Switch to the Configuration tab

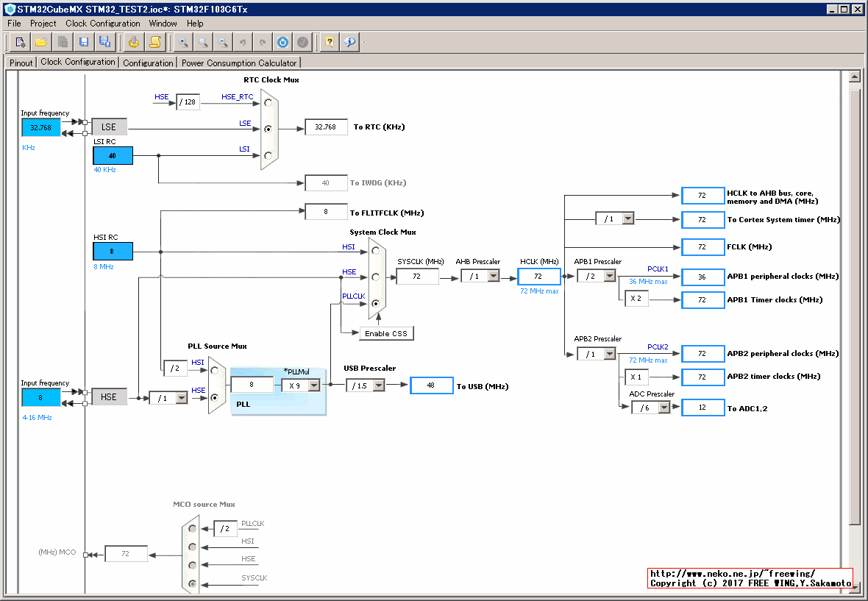point(148,63)
